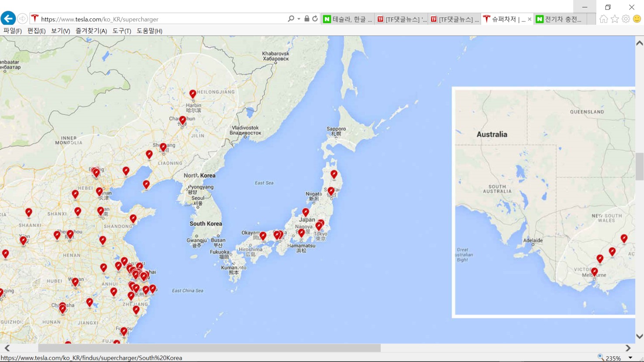Open the 235% zoom level dropdown arrow
Image resolution: width=644 pixels, height=362 pixels.
click(630, 358)
